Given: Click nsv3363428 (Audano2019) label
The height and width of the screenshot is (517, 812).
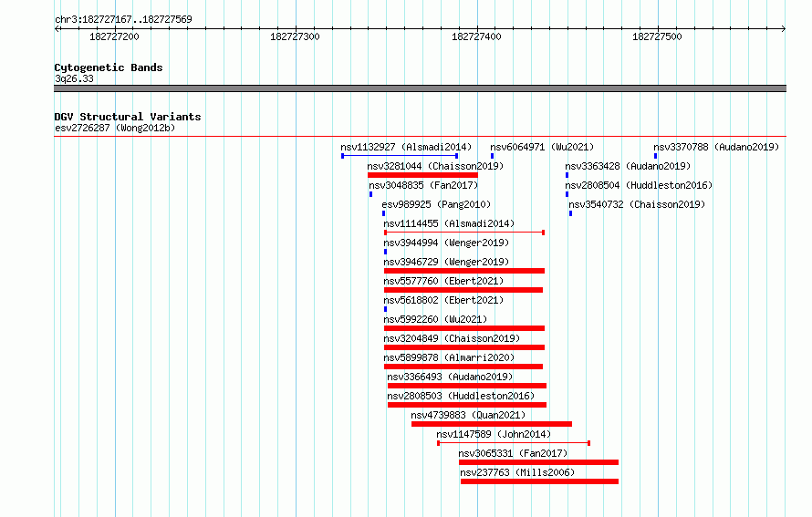Looking at the screenshot, I should pos(628,166).
